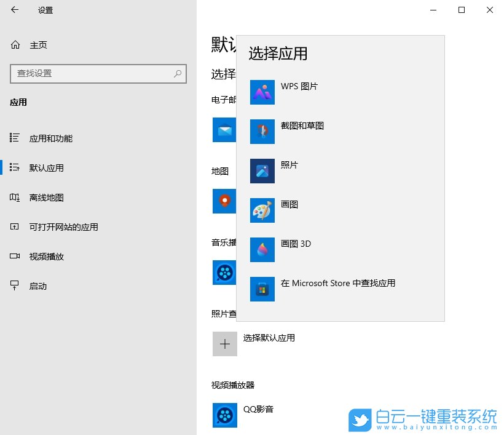Click the search magnifier in 查找设置 box
Screen dimensions: 504x435
tap(178, 73)
